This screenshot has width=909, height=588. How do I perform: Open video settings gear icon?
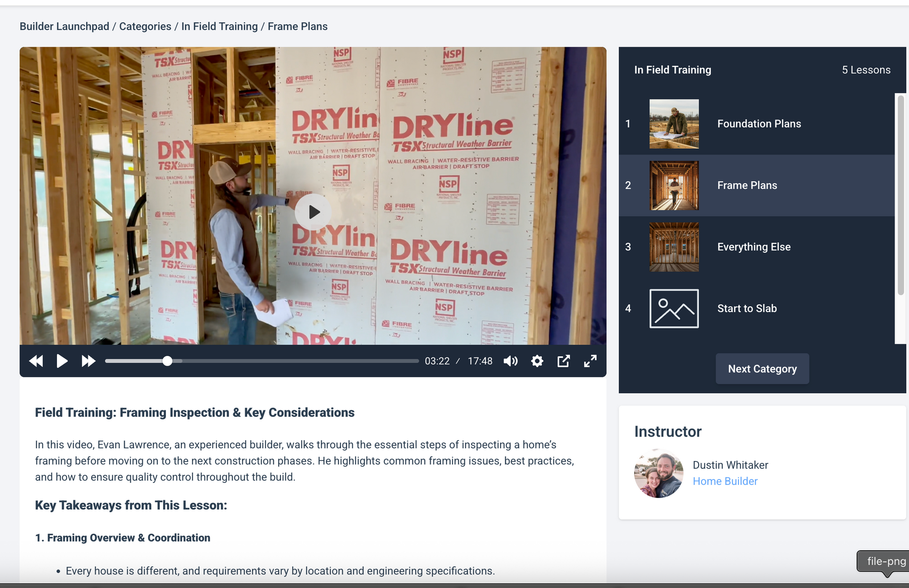coord(537,361)
